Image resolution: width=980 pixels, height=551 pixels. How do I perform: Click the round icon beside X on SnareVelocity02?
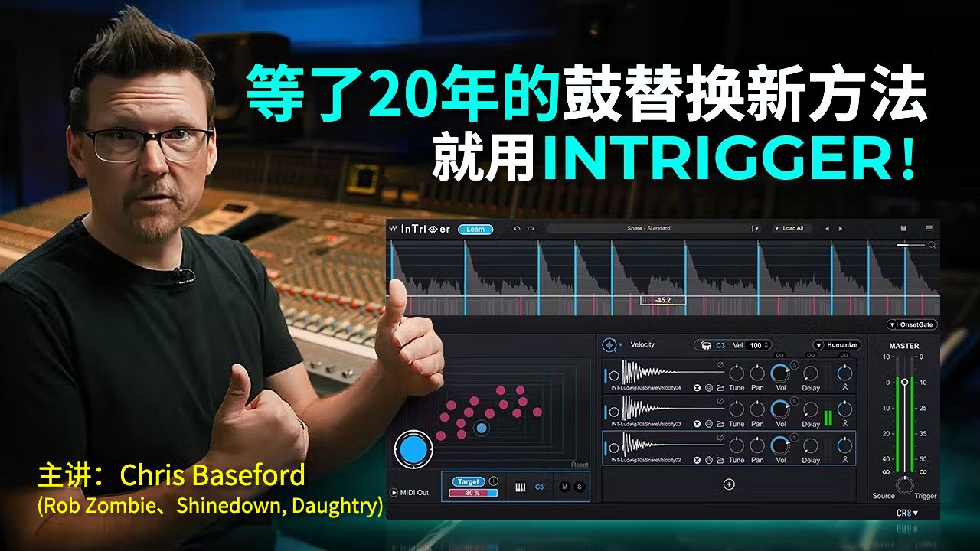click(709, 460)
